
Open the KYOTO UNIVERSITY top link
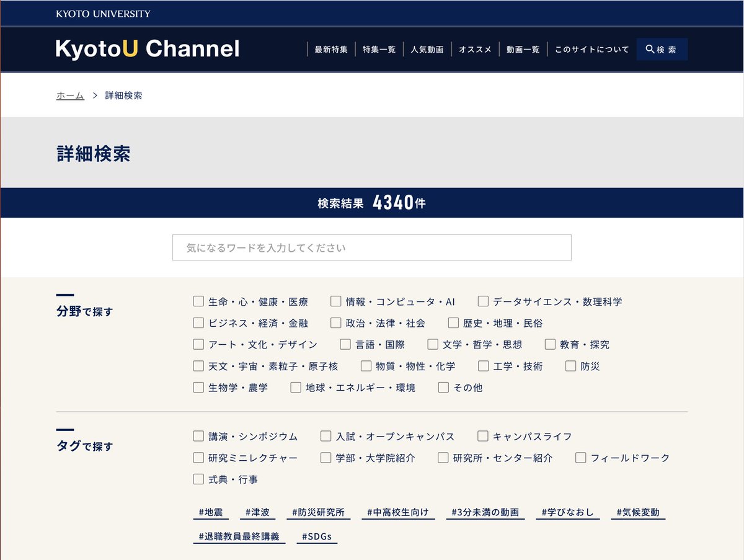coord(103,14)
